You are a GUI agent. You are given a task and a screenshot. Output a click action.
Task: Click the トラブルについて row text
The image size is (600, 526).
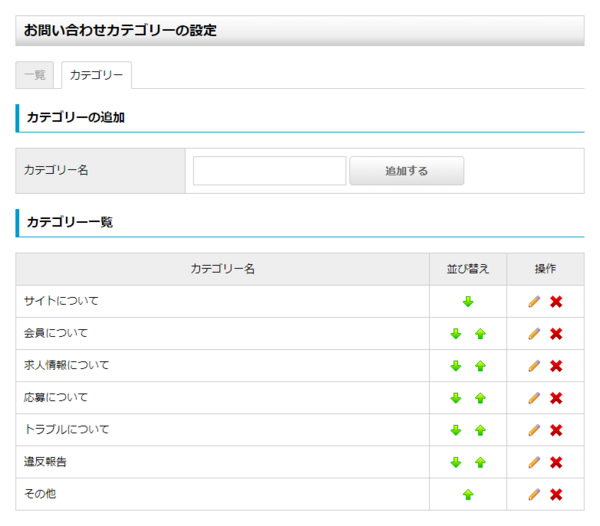pyautogui.click(x=67, y=430)
